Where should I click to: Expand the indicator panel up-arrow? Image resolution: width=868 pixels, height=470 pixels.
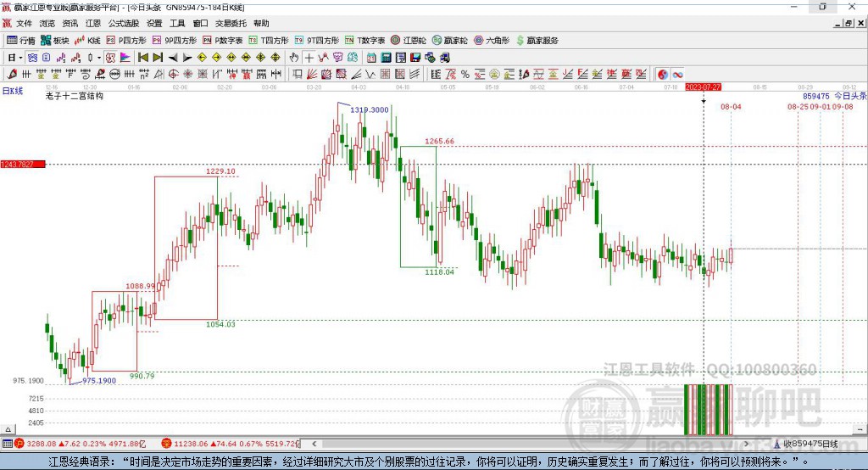[8, 429]
